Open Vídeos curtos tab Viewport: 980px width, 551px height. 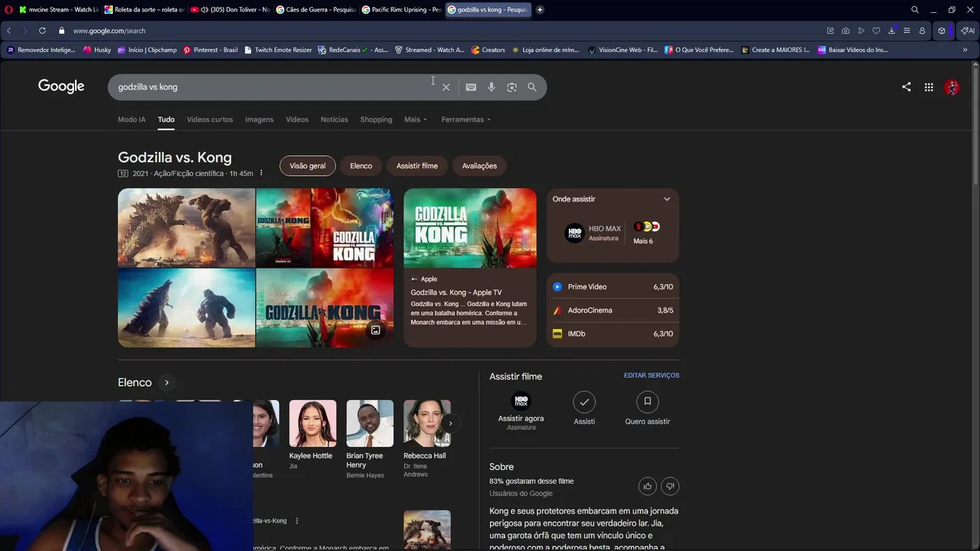point(210,119)
